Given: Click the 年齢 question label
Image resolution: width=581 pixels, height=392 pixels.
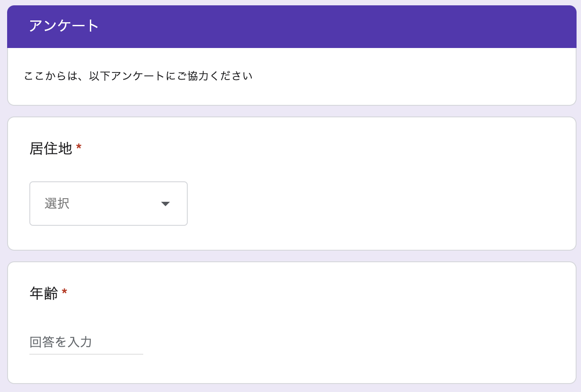Looking at the screenshot, I should 44,293.
